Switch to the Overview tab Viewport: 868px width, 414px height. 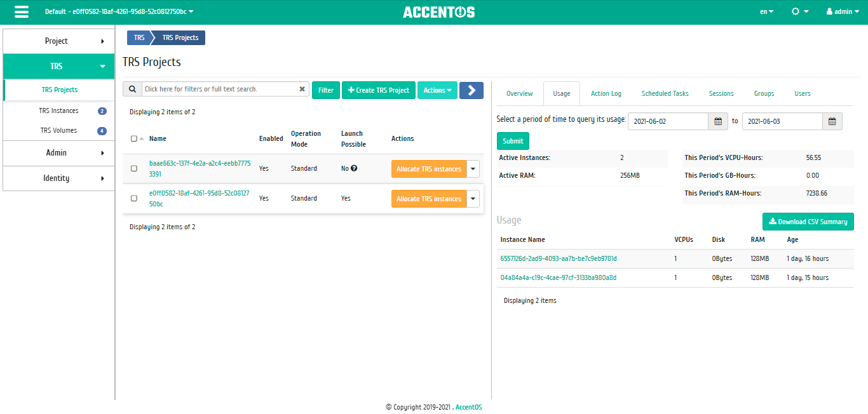coord(519,93)
